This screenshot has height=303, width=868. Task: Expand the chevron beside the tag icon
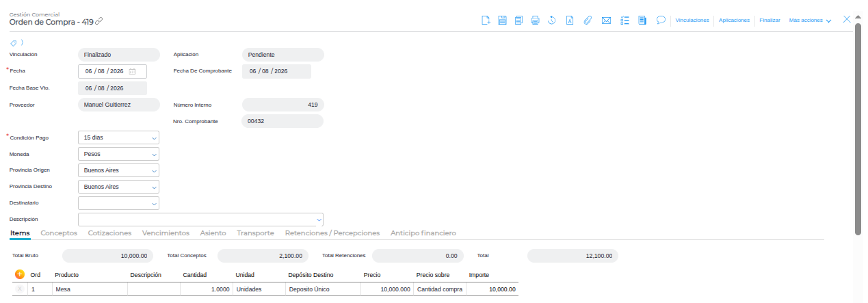[22, 42]
